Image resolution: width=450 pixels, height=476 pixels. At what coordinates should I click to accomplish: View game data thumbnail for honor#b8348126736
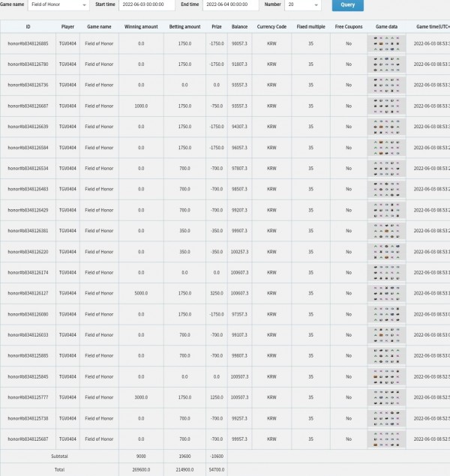coord(386,85)
